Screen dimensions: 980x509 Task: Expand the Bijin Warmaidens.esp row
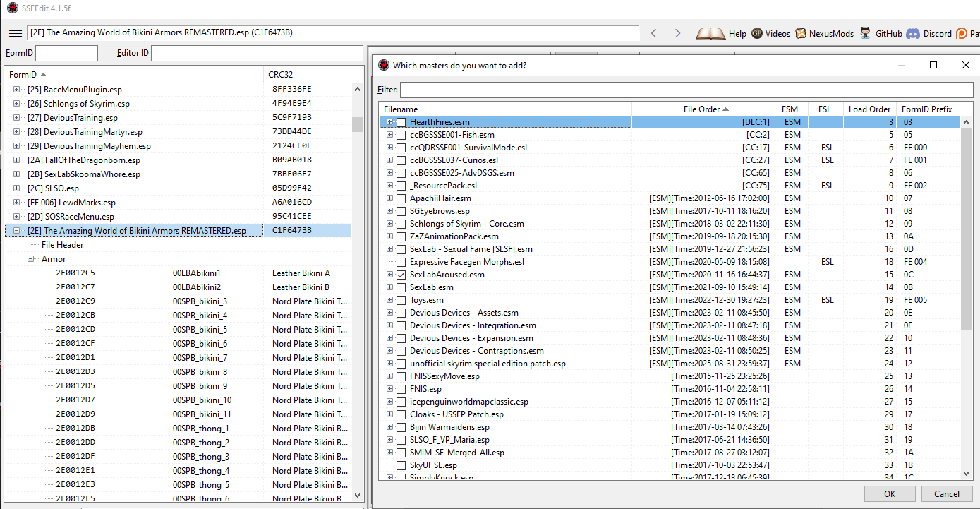389,427
